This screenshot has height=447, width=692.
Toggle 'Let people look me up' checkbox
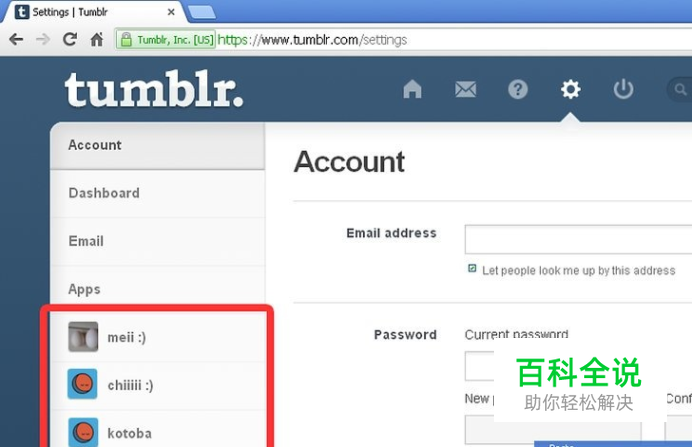pyautogui.click(x=472, y=268)
